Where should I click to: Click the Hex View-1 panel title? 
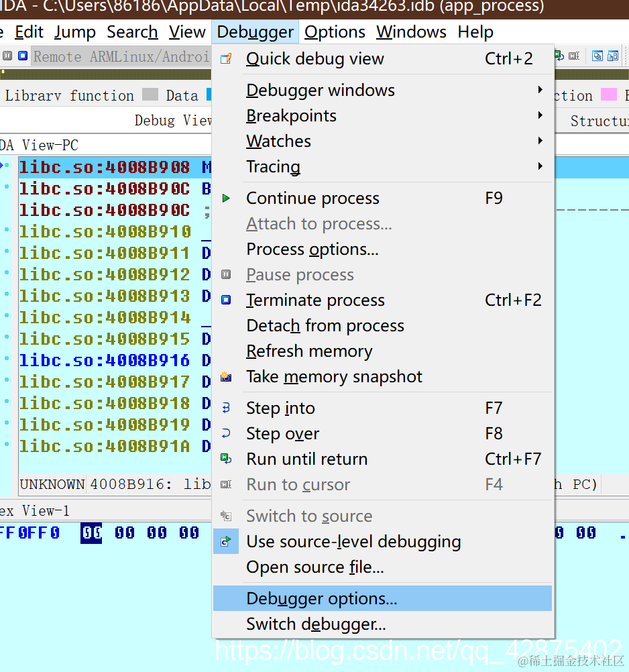(x=35, y=511)
